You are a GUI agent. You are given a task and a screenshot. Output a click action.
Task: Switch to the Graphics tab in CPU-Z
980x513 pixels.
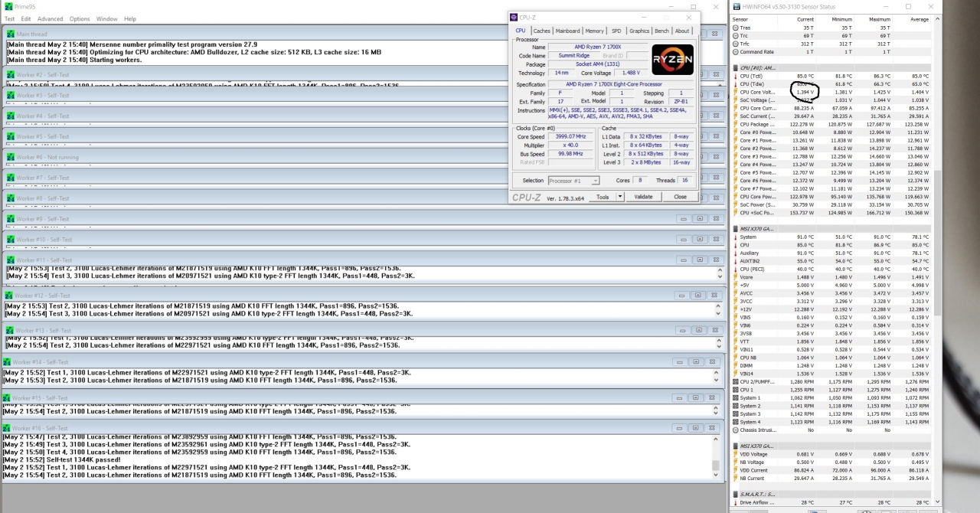(x=639, y=31)
